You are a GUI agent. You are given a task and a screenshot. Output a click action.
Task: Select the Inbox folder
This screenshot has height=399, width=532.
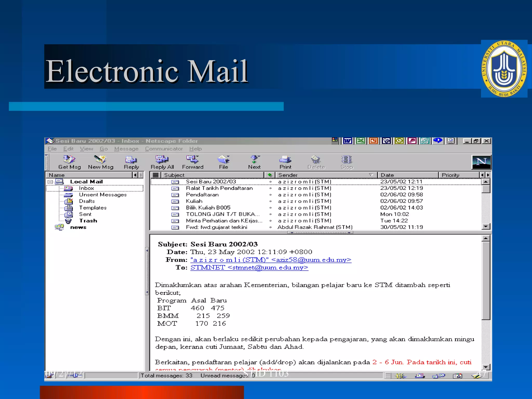pos(95,188)
